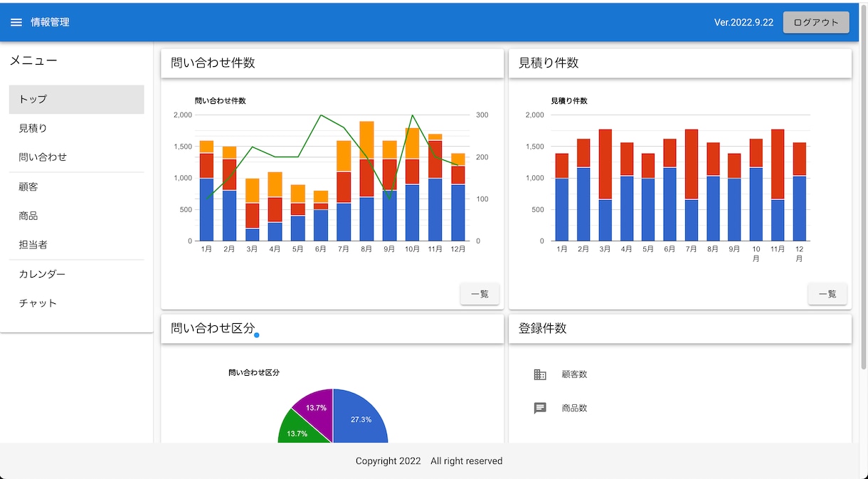The image size is (868, 479).
Task: Click the 見積り件数 card heading
Action: click(549, 63)
